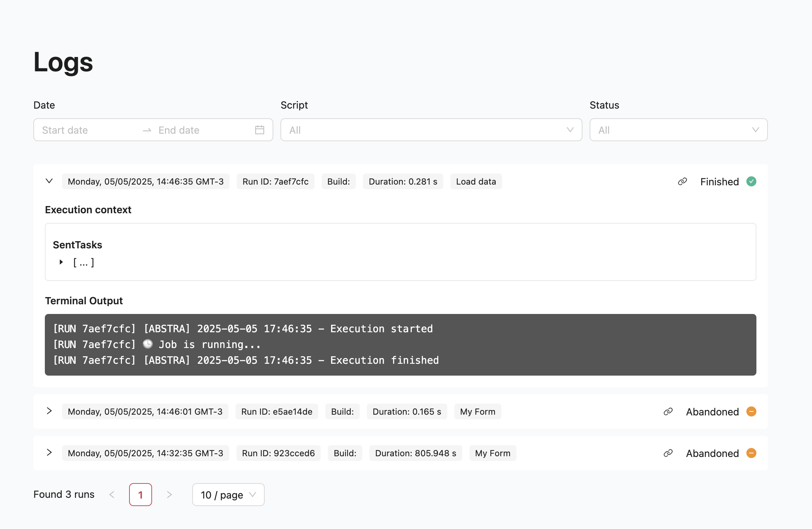This screenshot has height=529, width=812.
Task: Go to page 1 in pagination
Action: 141,495
